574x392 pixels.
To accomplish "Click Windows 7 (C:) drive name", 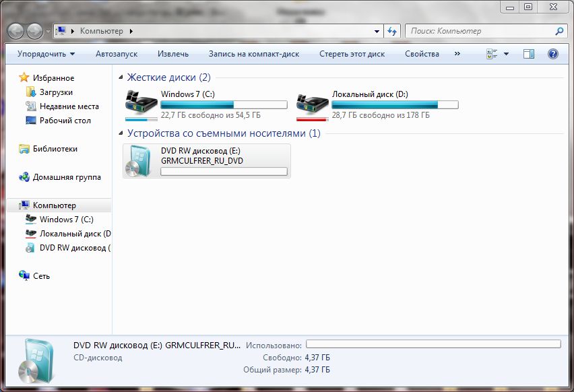I will coord(188,94).
